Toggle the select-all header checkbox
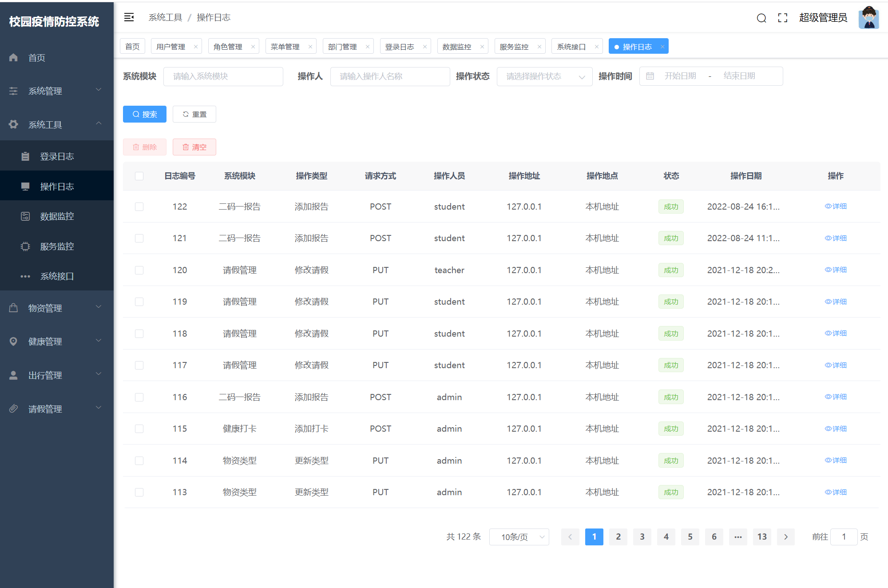This screenshot has width=888, height=588. coord(139,176)
